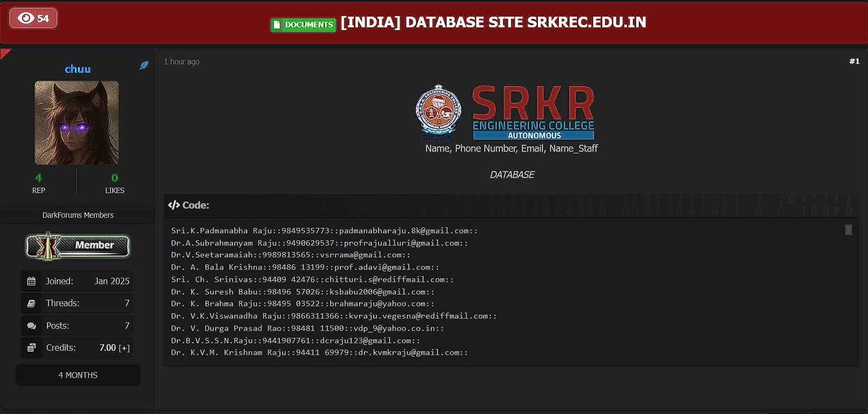Click the green DOCUMENTS tag badge
Screen dimensions: 868x414
(303, 25)
